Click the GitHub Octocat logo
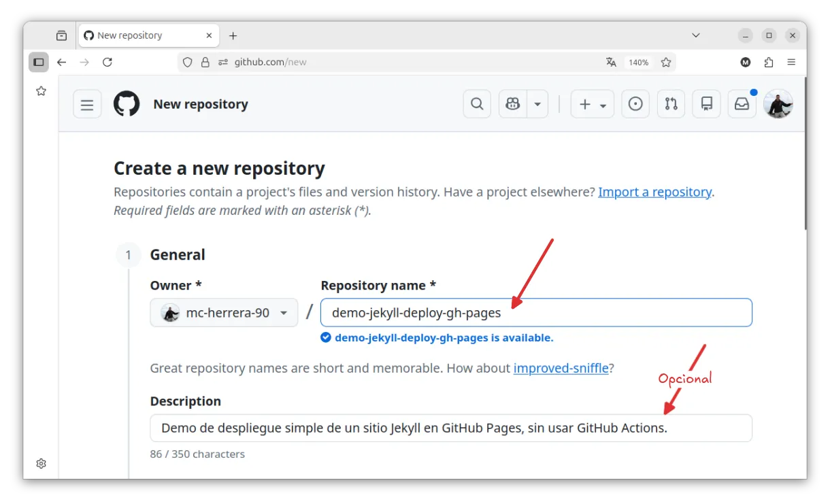Viewport: 830px width, 504px height. tap(127, 104)
